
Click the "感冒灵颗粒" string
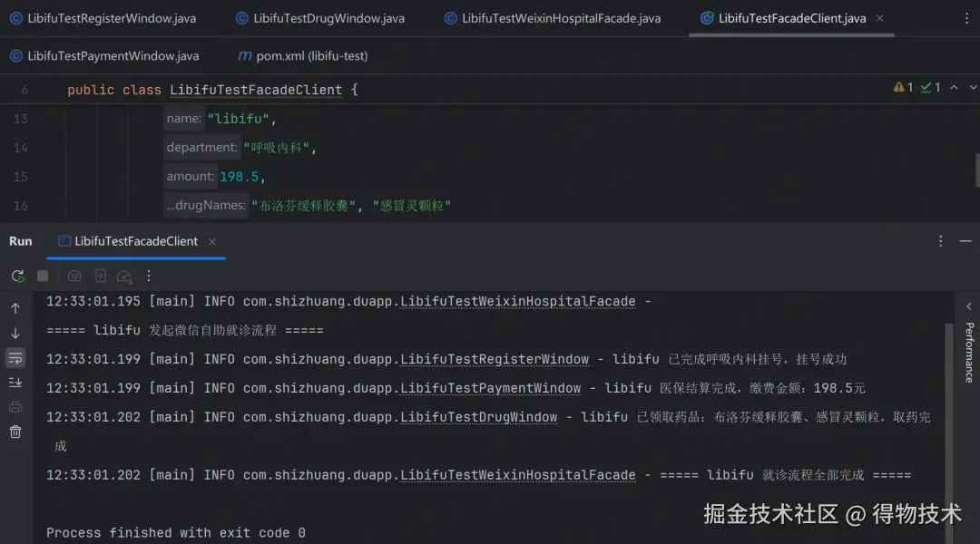pyautogui.click(x=412, y=206)
